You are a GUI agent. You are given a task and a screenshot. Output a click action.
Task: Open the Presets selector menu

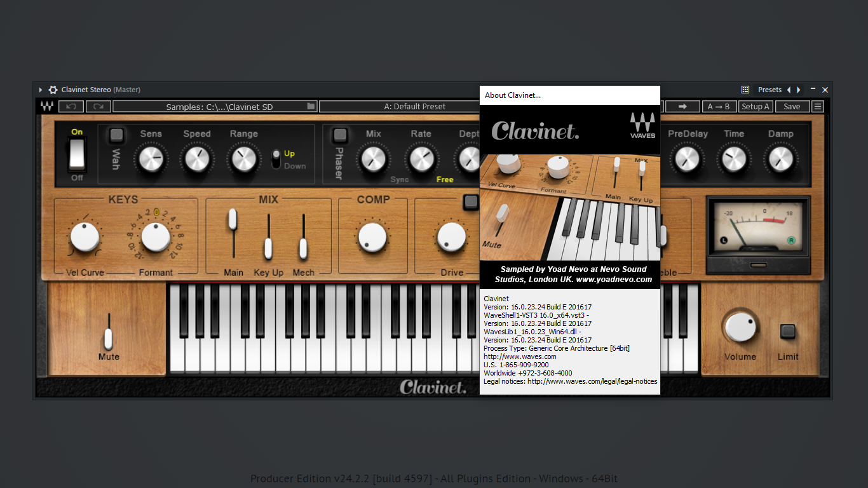[x=770, y=90]
